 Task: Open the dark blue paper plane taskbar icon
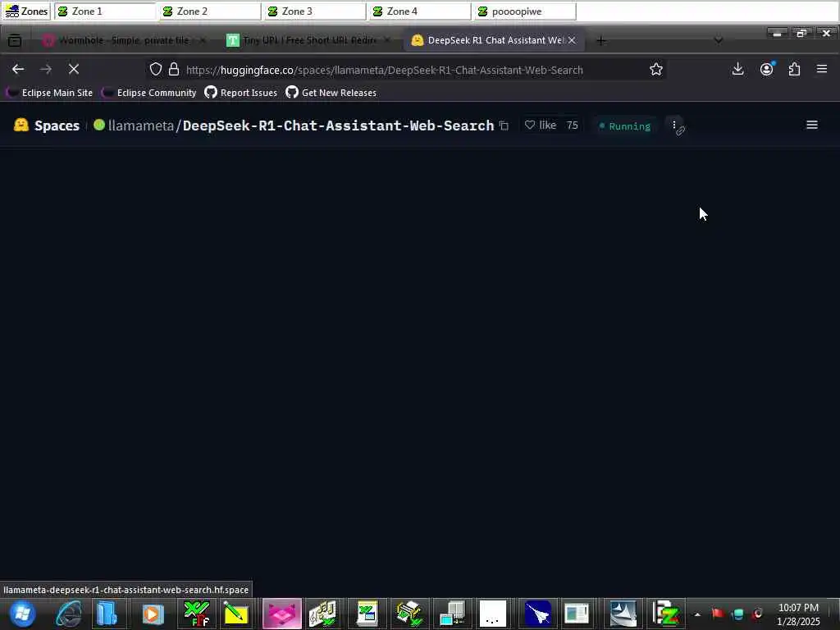click(537, 614)
